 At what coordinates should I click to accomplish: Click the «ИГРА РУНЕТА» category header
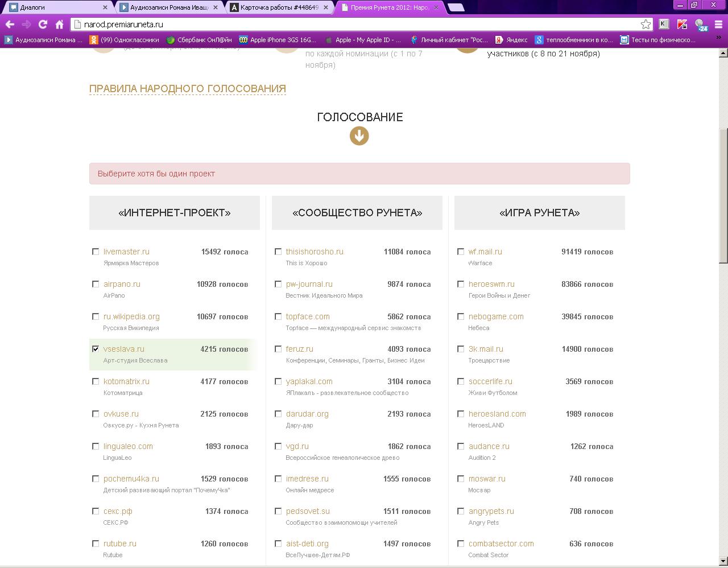click(540, 213)
